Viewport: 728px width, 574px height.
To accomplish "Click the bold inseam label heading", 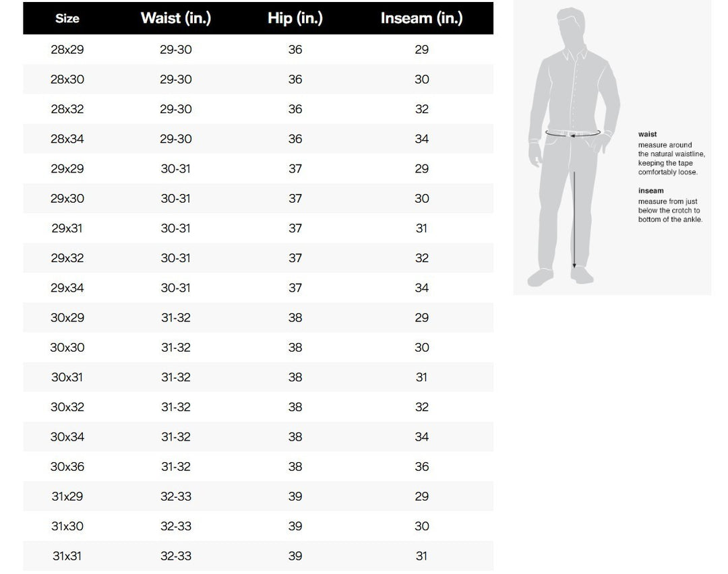I will coord(650,191).
